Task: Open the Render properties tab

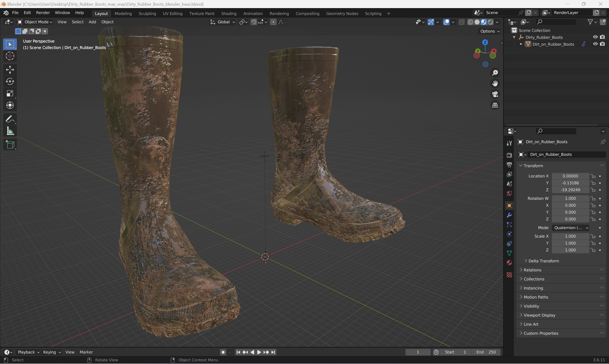Action: pos(509,155)
